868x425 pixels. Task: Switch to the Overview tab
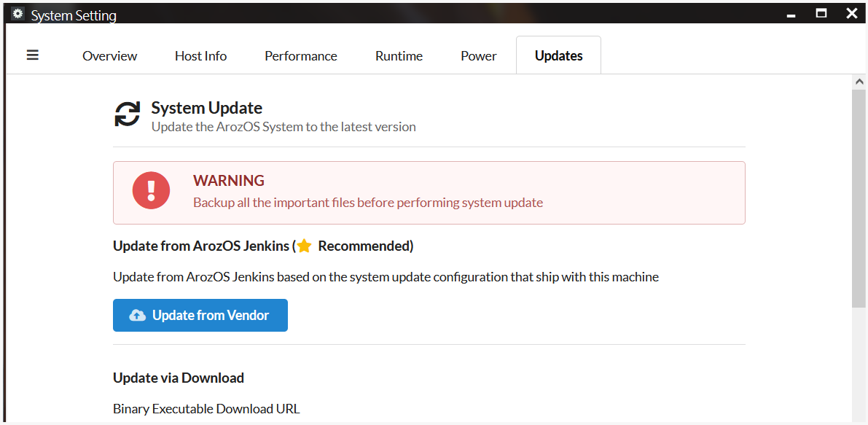pos(109,56)
